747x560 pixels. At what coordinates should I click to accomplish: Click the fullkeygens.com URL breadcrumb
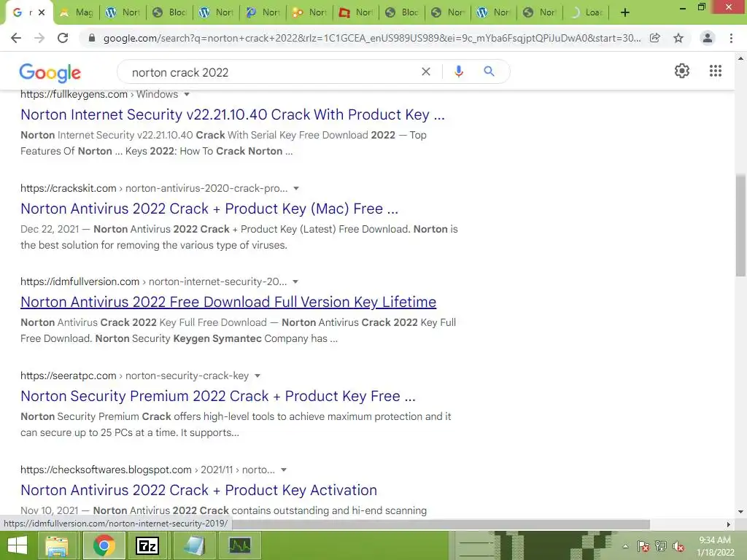[99, 94]
